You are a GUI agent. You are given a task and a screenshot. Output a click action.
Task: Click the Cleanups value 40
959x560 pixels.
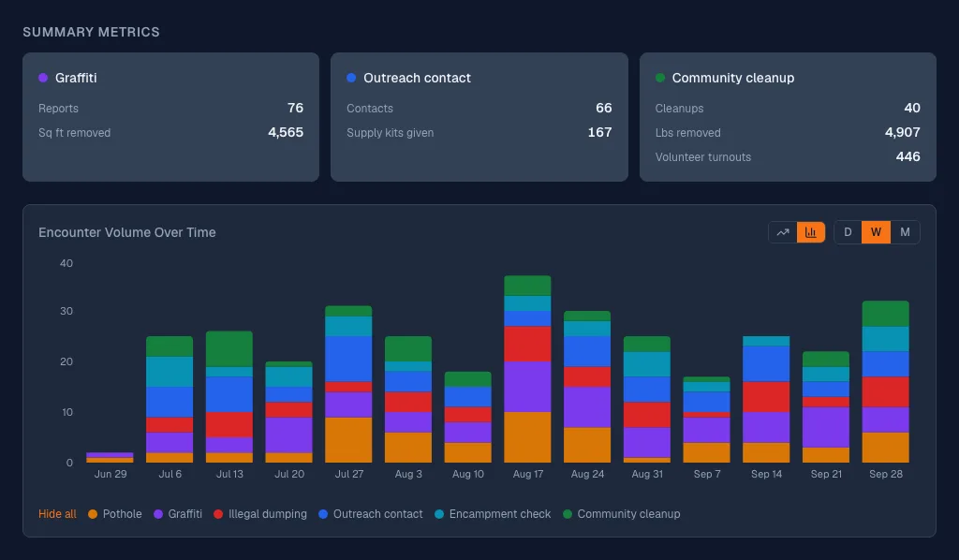(x=912, y=108)
